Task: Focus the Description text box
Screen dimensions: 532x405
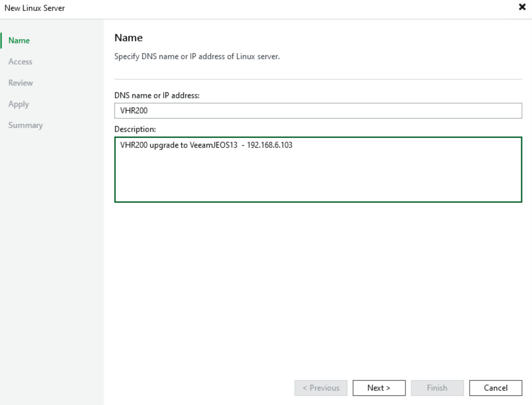Action: pyautogui.click(x=318, y=176)
